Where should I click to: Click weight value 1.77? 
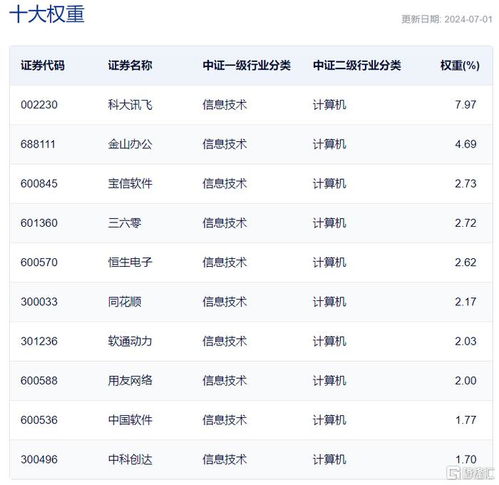click(x=466, y=420)
